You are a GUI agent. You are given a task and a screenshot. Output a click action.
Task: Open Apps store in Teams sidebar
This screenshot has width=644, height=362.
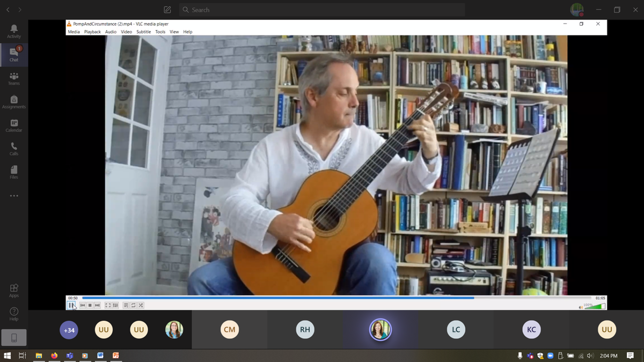tap(14, 291)
